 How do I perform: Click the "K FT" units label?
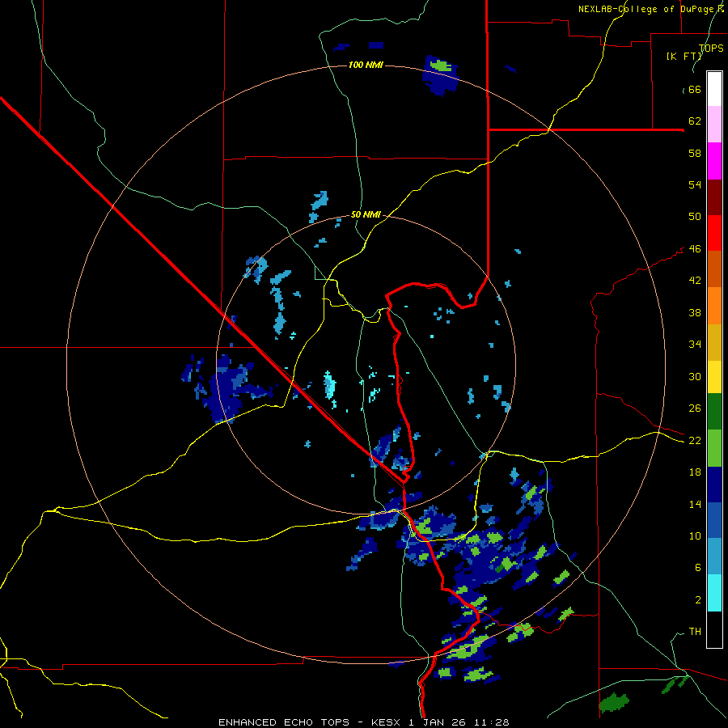point(684,56)
